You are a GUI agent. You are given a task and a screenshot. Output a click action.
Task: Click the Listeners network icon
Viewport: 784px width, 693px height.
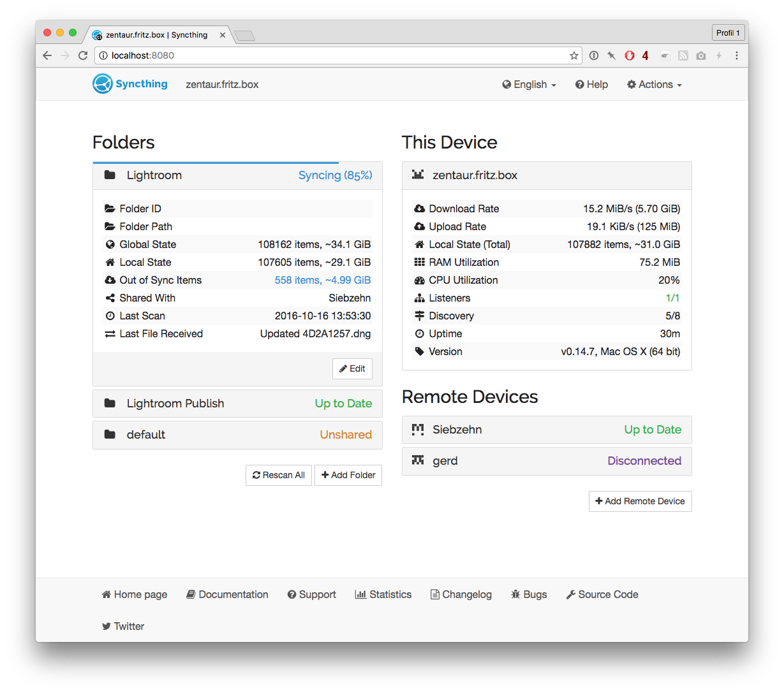click(x=419, y=298)
